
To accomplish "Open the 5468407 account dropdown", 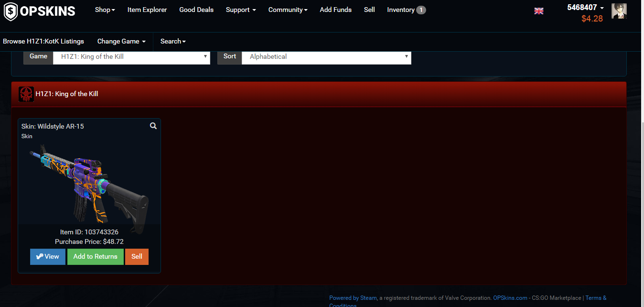I will click(585, 7).
